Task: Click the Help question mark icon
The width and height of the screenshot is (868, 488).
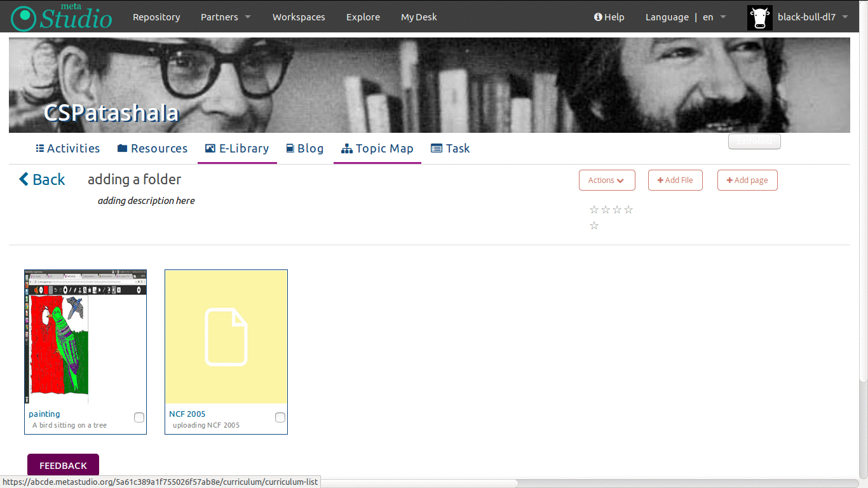Action: point(598,17)
